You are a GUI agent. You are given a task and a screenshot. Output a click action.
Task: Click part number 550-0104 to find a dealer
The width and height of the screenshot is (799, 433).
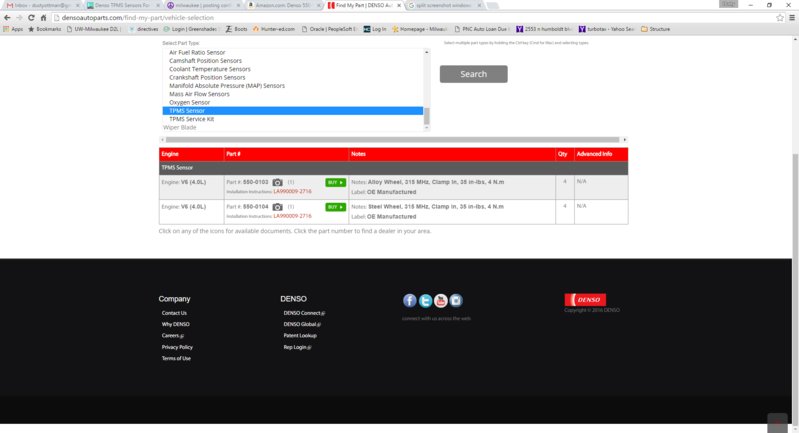pos(255,206)
